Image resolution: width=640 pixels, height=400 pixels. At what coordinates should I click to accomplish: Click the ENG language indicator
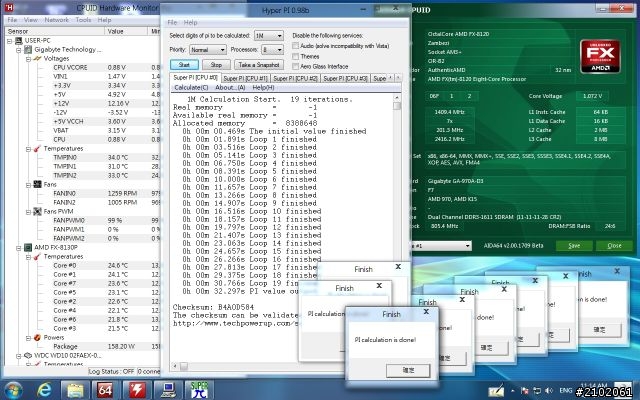566,391
